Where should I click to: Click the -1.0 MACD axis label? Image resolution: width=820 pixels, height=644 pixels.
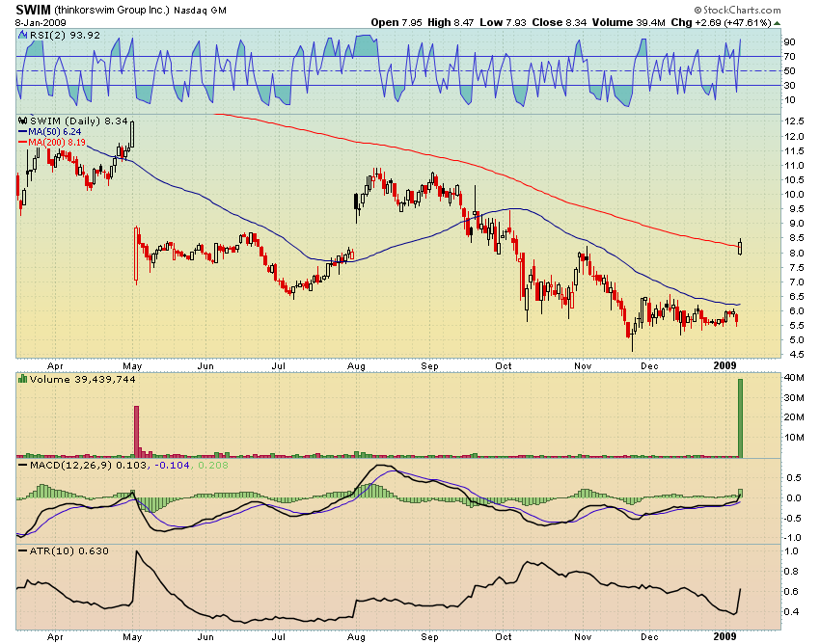click(x=793, y=538)
